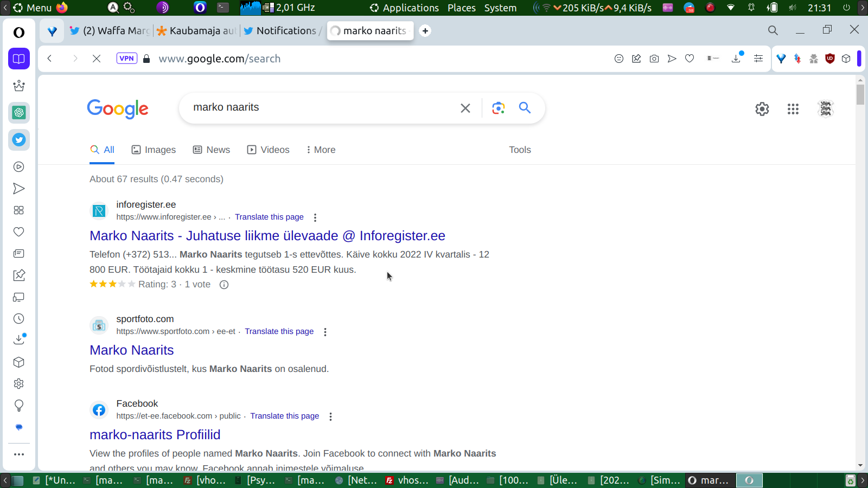The image size is (868, 488).
Task: Open the search tabs magnifier
Action: (x=773, y=30)
